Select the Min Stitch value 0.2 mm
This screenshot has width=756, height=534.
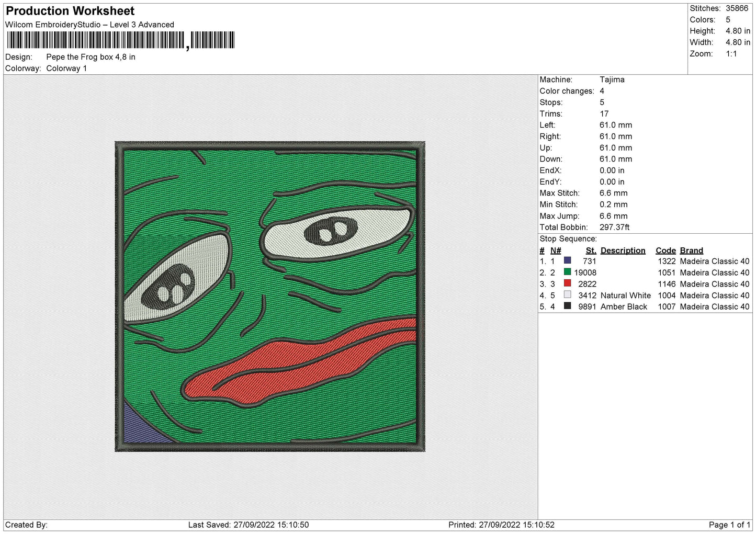point(613,204)
